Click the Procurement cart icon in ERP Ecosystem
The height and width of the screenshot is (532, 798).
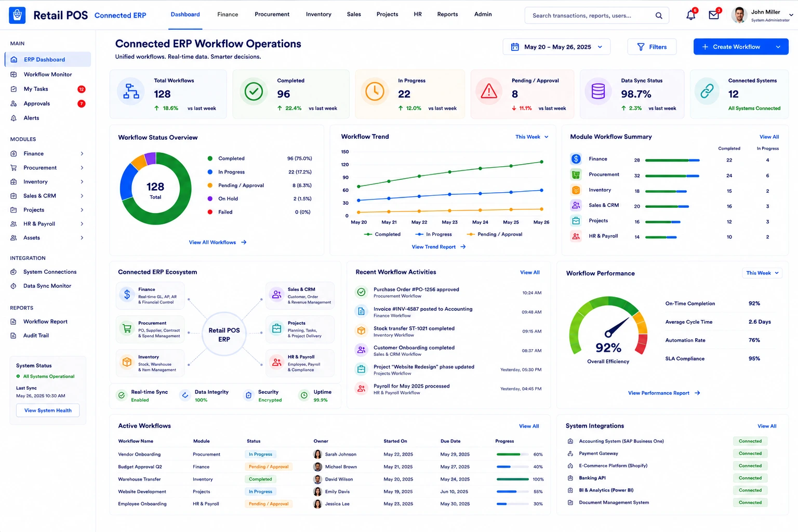[x=127, y=328]
